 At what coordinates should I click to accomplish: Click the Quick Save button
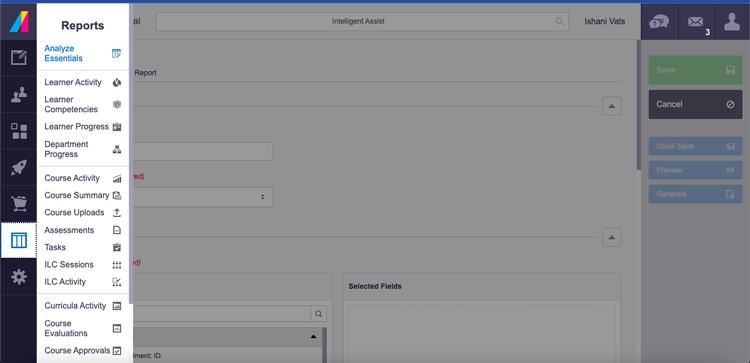pyautogui.click(x=695, y=146)
